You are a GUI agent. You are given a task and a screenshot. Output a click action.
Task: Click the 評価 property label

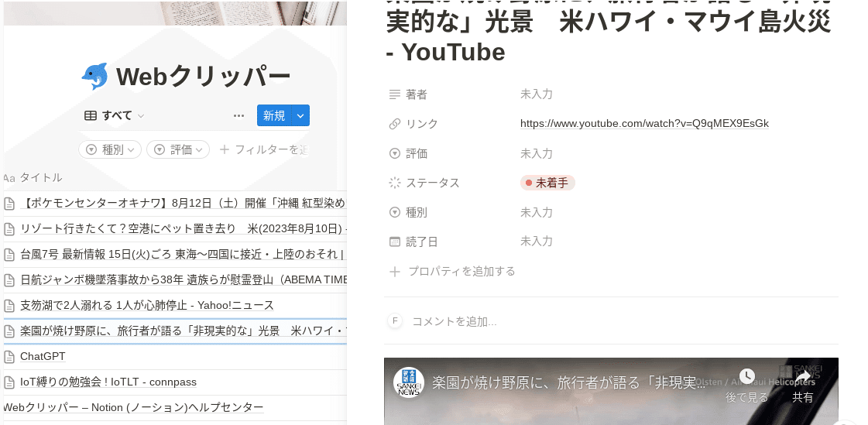coord(417,154)
